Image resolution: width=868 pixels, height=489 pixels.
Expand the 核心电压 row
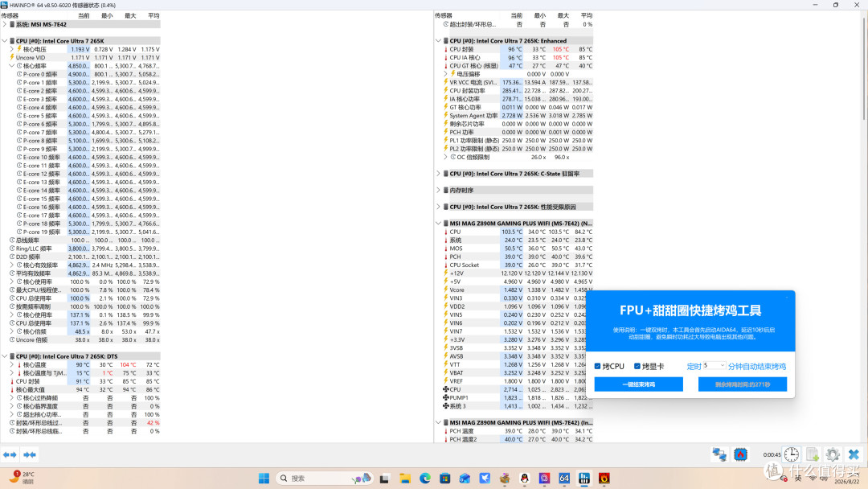[x=11, y=49]
